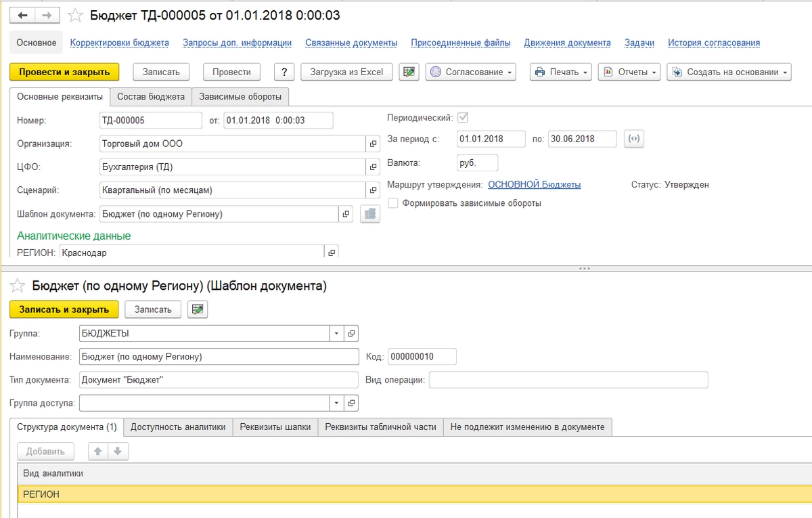The width and height of the screenshot is (812, 518).
Task: Open the Печать dropdown menu
Action: coord(561,72)
